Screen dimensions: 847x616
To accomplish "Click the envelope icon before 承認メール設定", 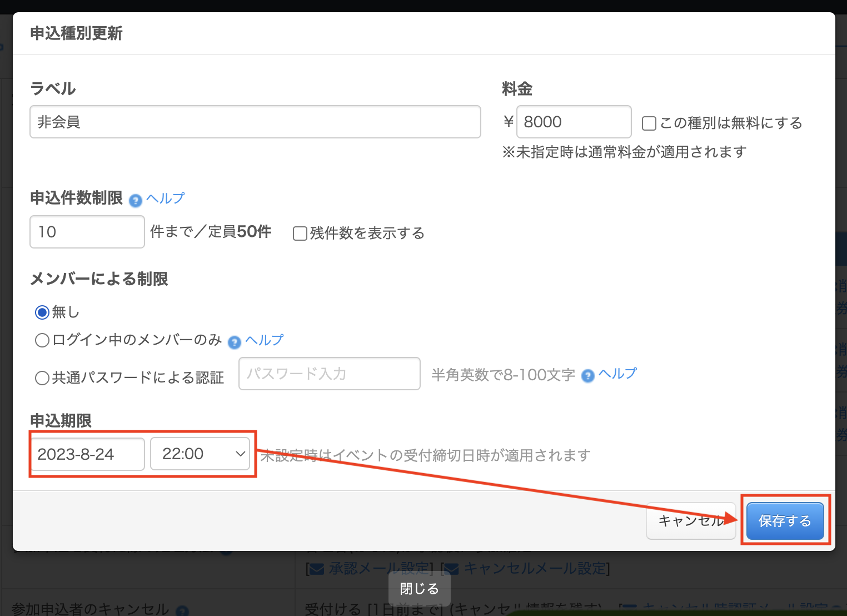I will (x=317, y=569).
